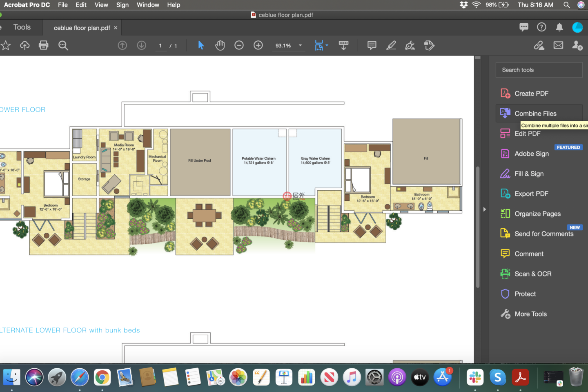The height and width of the screenshot is (392, 588).
Task: Zoom in with the plus icon
Action: [x=258, y=45]
